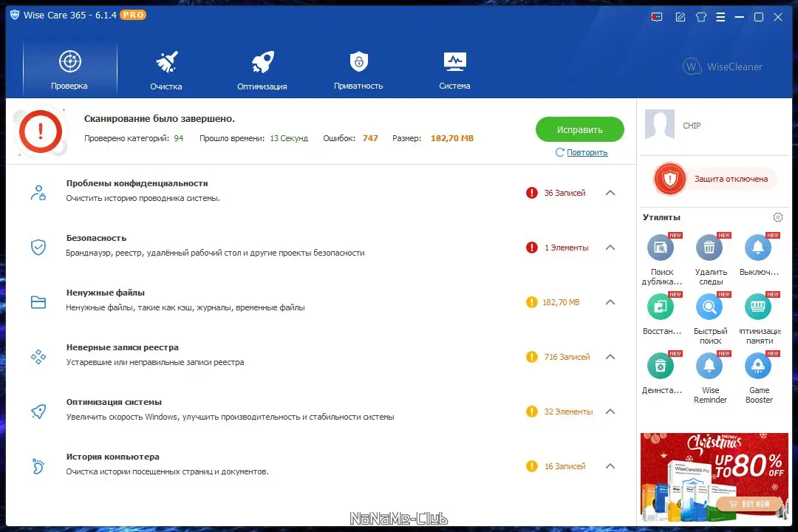The width and height of the screenshot is (798, 532).
Task: Collapse the Оптимизация системы section
Action: (610, 412)
